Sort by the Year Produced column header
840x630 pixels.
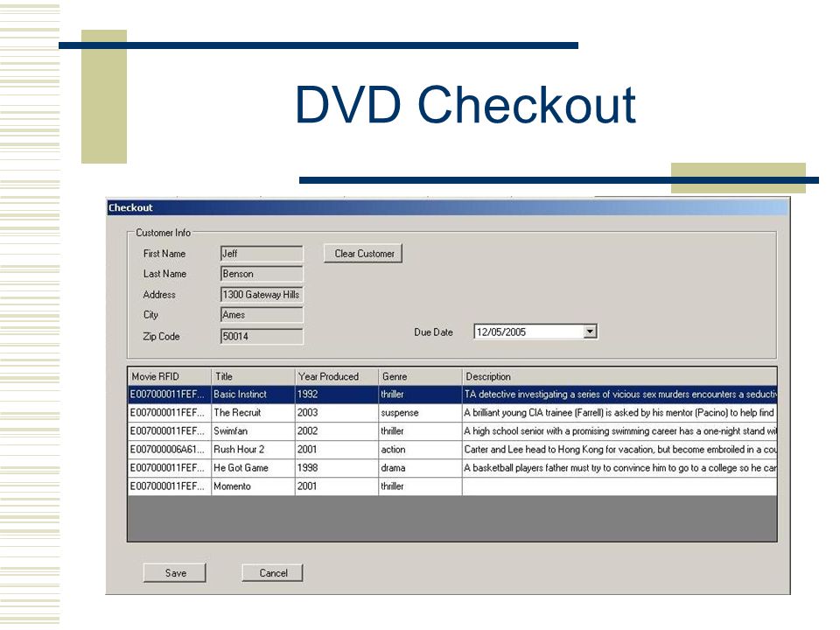337,376
